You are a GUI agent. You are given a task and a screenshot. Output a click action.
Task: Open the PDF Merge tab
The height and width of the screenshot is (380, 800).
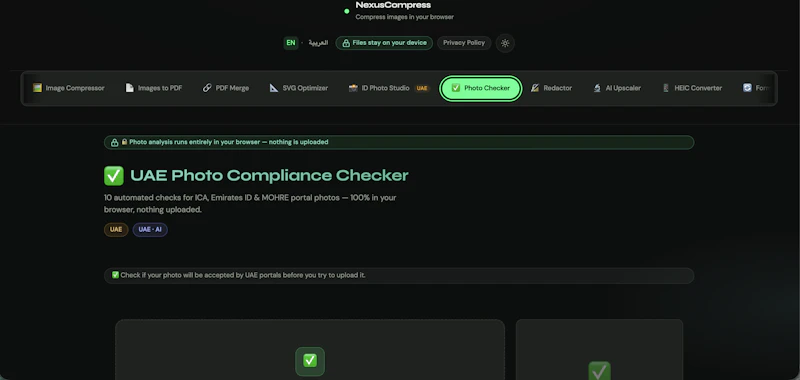[226, 88]
